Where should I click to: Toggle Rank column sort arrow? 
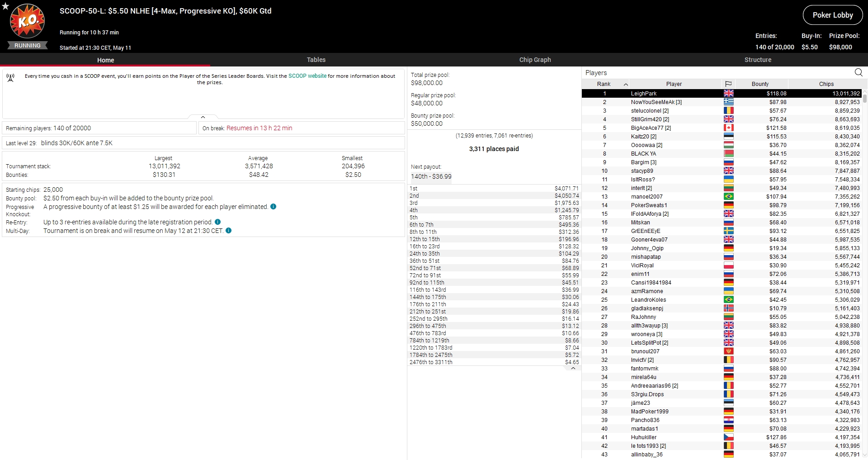click(626, 84)
